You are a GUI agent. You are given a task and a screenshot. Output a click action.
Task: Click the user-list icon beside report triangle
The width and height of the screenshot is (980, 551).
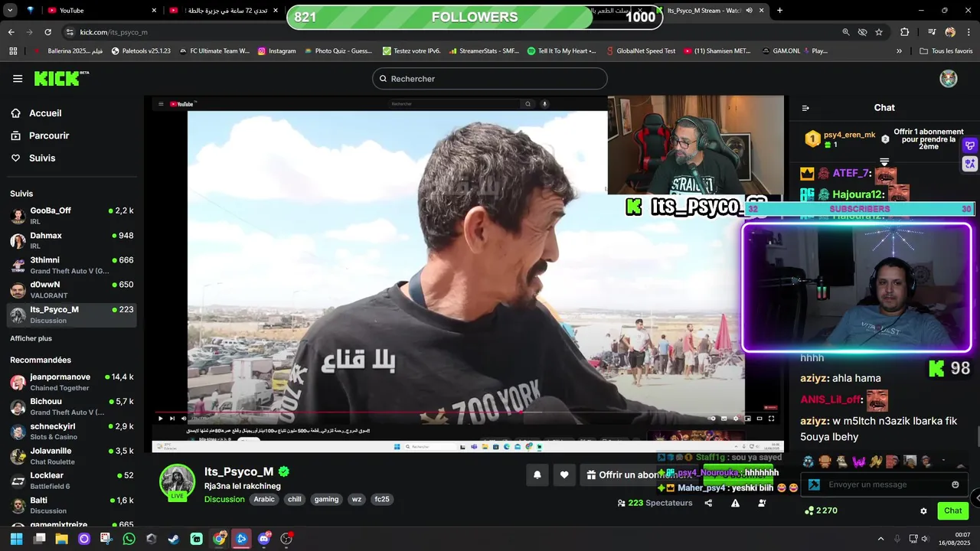[x=762, y=503]
